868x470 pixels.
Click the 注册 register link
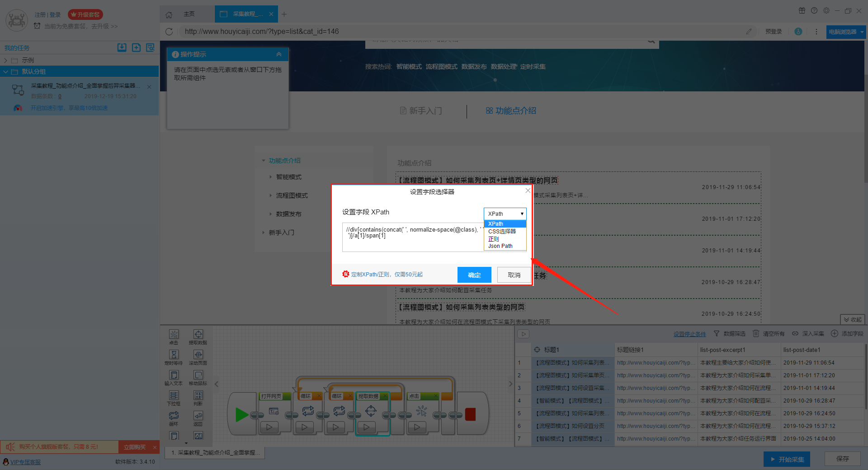[x=40, y=15]
